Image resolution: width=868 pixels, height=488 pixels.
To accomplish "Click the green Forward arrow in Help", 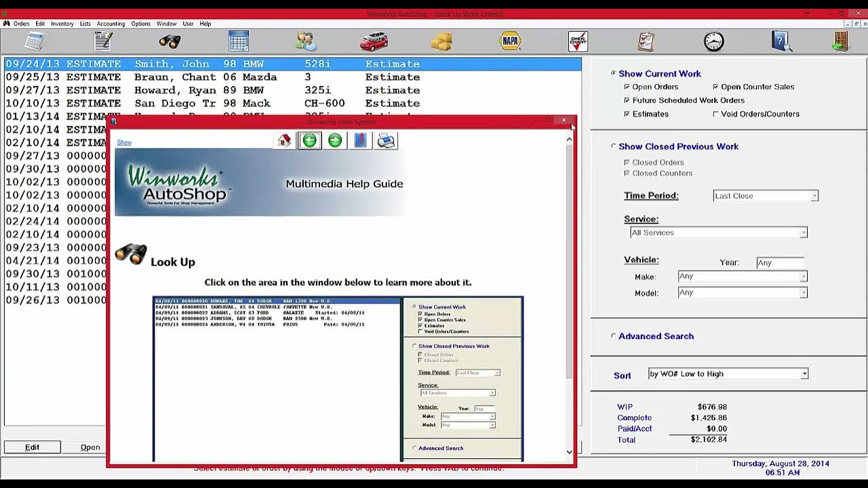I will (x=335, y=140).
